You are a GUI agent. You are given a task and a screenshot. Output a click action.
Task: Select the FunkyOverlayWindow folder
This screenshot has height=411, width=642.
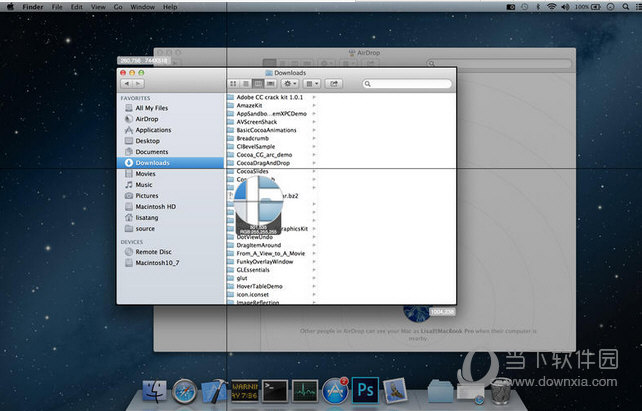(264, 262)
